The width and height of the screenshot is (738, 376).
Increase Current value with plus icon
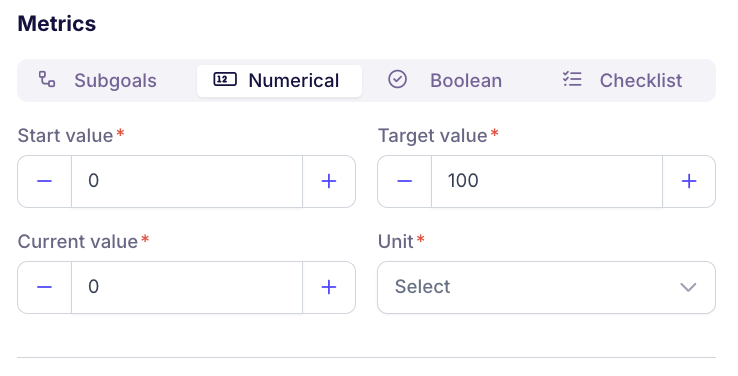click(329, 287)
